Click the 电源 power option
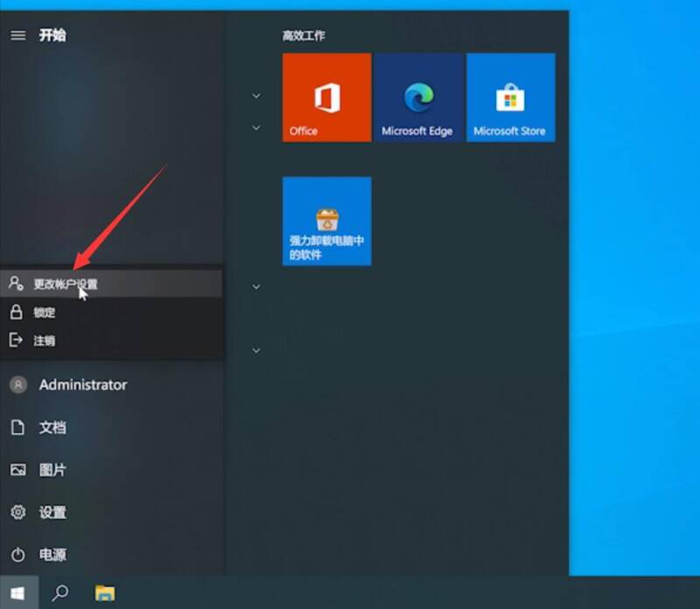 (112, 555)
